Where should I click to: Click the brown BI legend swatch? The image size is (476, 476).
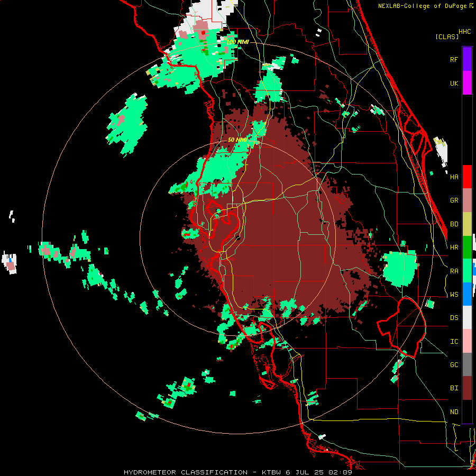point(467,388)
